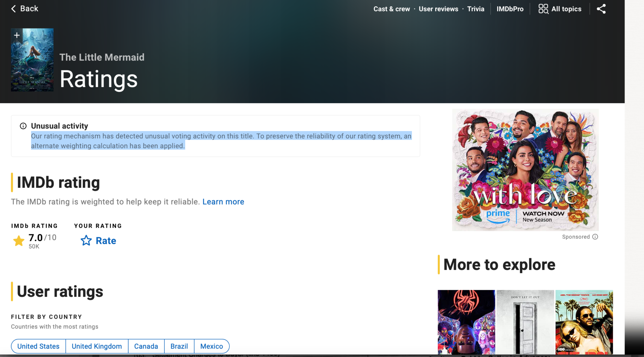Click the 7.0/10 rating value
Image resolution: width=644 pixels, height=357 pixels.
[x=42, y=238]
